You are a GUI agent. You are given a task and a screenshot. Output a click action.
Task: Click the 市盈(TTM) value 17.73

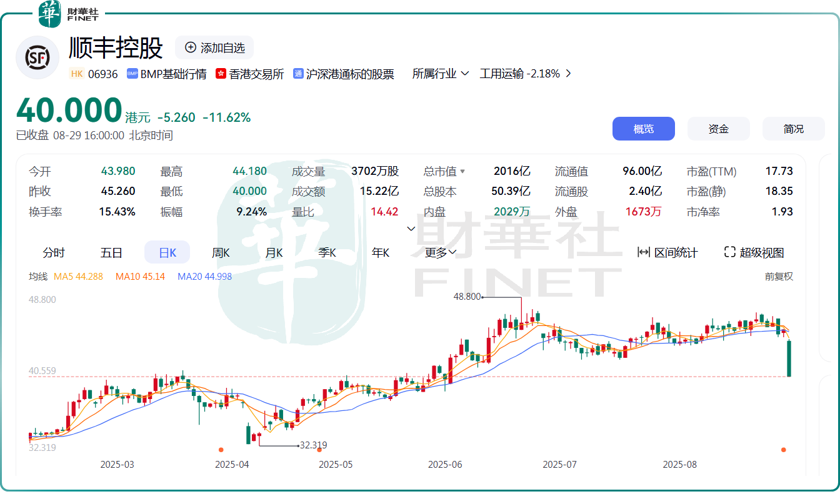click(779, 171)
